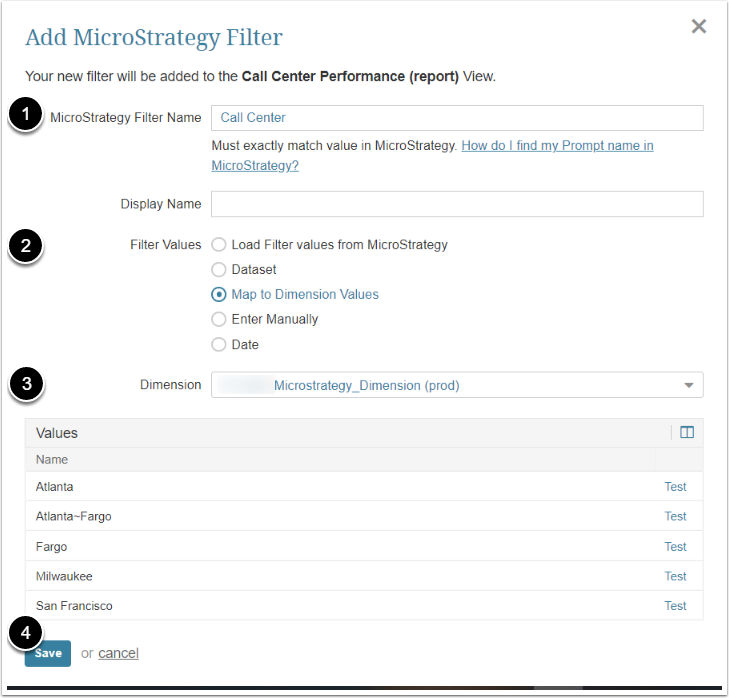Select Load Filter values from MicroStrategy radio
Image resolution: width=729 pixels, height=698 pixels.
pos(219,245)
